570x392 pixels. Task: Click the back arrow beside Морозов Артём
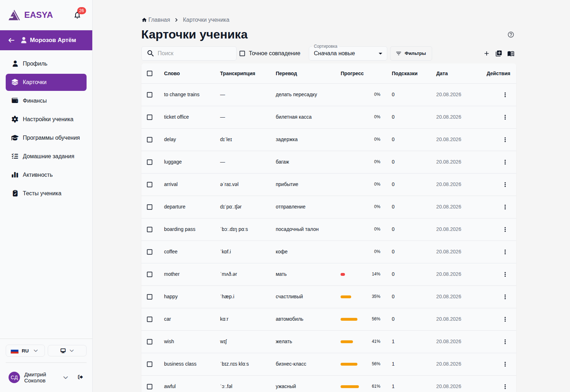pyautogui.click(x=11, y=40)
